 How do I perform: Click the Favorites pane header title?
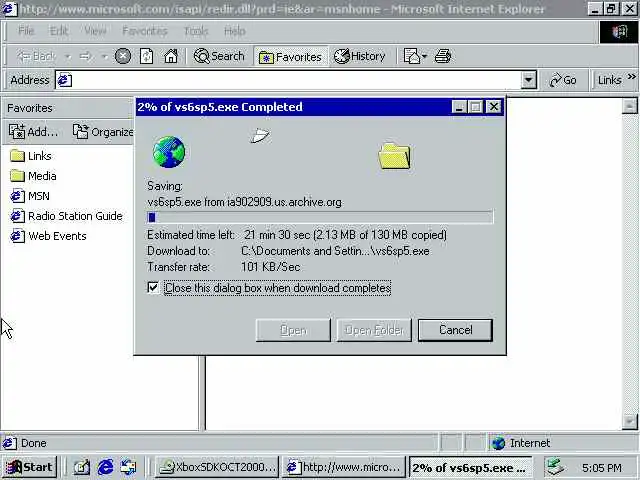tap(30, 108)
